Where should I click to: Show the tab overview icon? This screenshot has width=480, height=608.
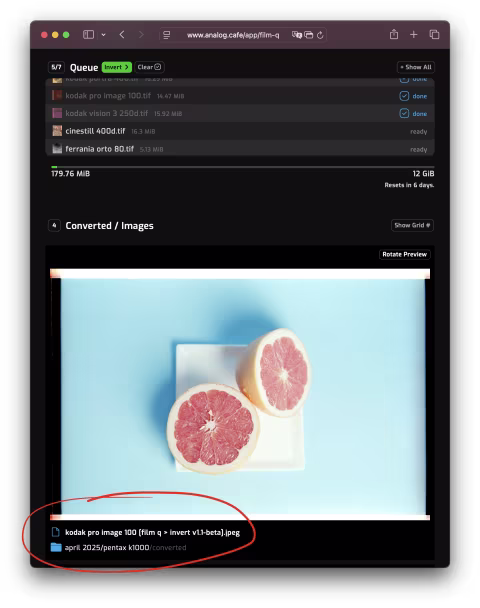[x=434, y=35]
